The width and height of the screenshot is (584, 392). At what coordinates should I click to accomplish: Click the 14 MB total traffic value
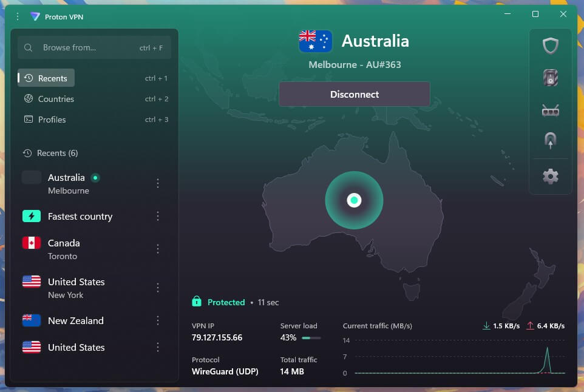pyautogui.click(x=292, y=371)
